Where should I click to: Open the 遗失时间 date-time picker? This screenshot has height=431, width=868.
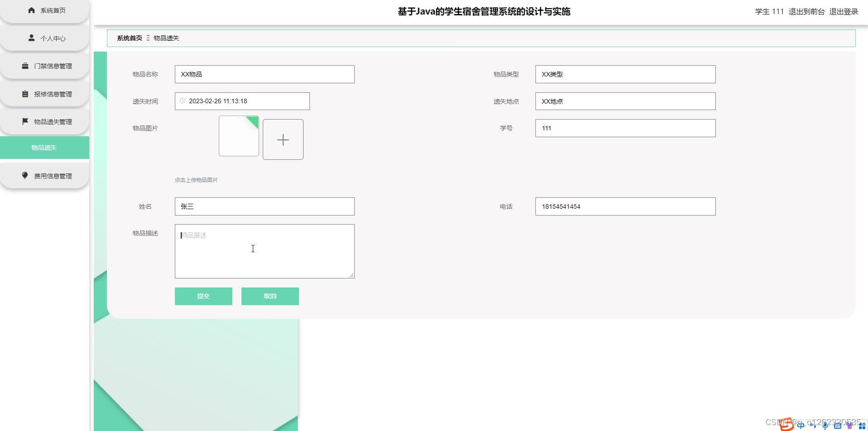click(x=242, y=101)
